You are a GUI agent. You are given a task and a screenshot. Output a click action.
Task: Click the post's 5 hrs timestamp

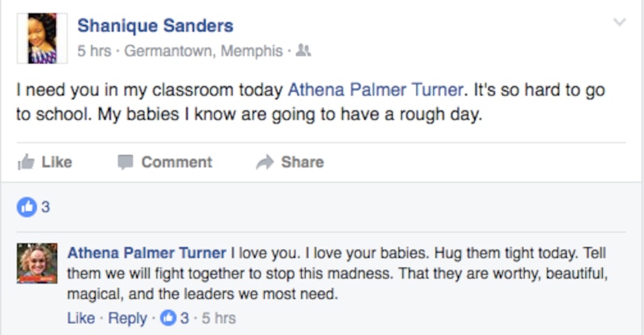tap(93, 51)
